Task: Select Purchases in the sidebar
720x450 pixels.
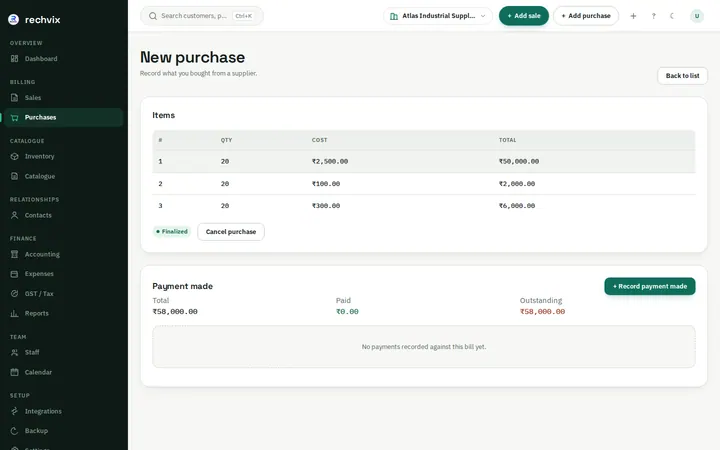Action: (x=64, y=118)
